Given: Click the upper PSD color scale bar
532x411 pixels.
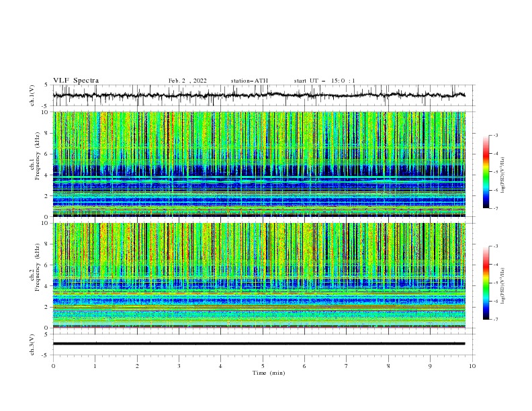Looking at the screenshot, I should point(486,172).
